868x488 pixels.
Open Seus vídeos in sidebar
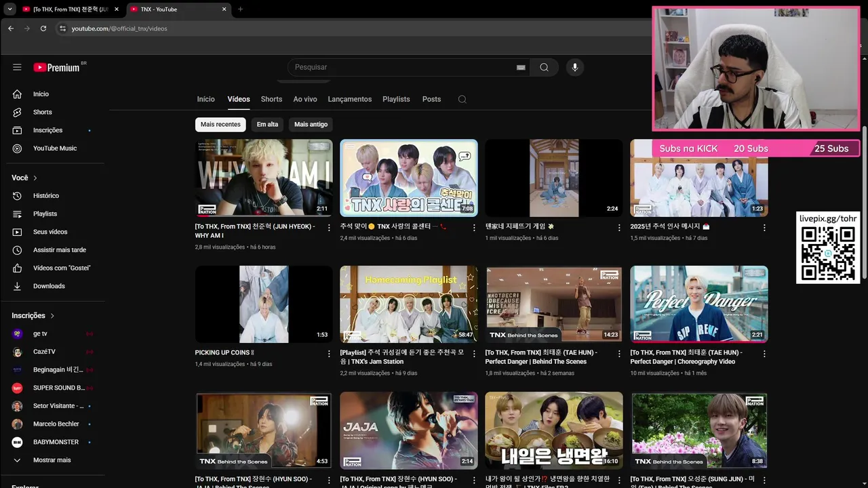pos(56,232)
